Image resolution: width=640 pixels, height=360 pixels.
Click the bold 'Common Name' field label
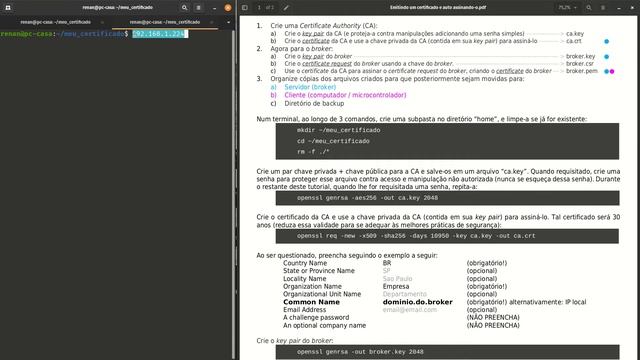click(311, 302)
